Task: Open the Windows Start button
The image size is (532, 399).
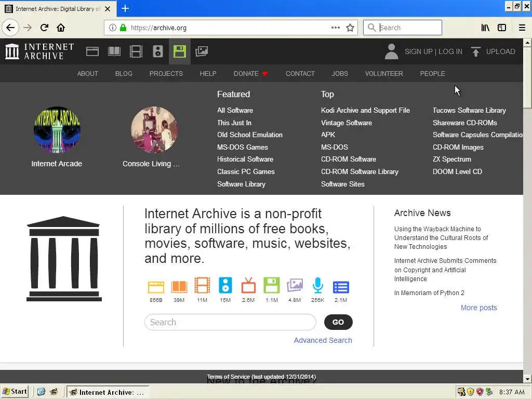Action: 14,392
